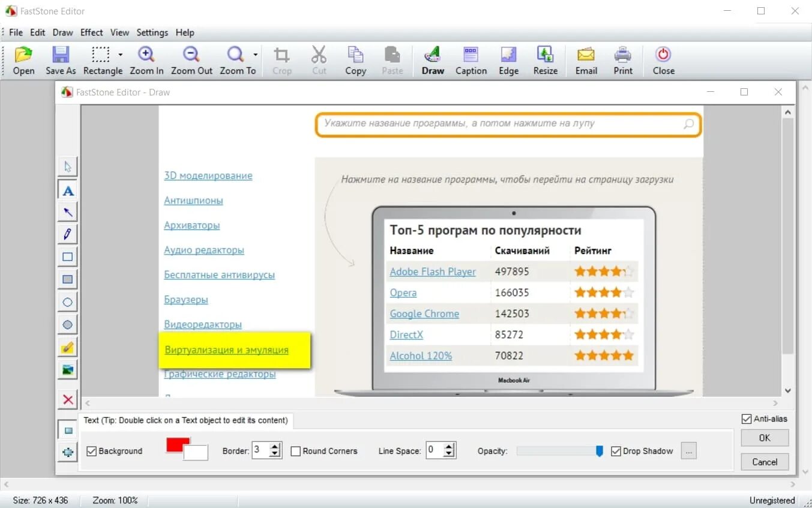
Task: Enable the Round Corners checkbox
Action: [295, 451]
